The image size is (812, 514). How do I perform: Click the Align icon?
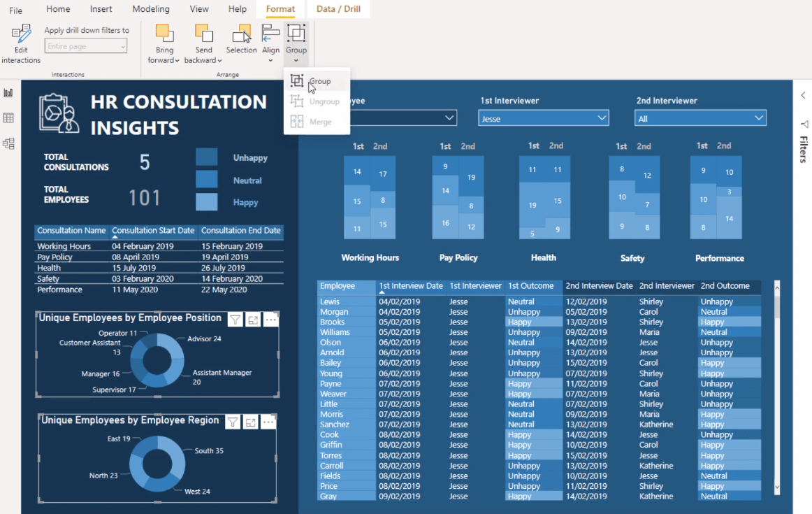point(270,34)
